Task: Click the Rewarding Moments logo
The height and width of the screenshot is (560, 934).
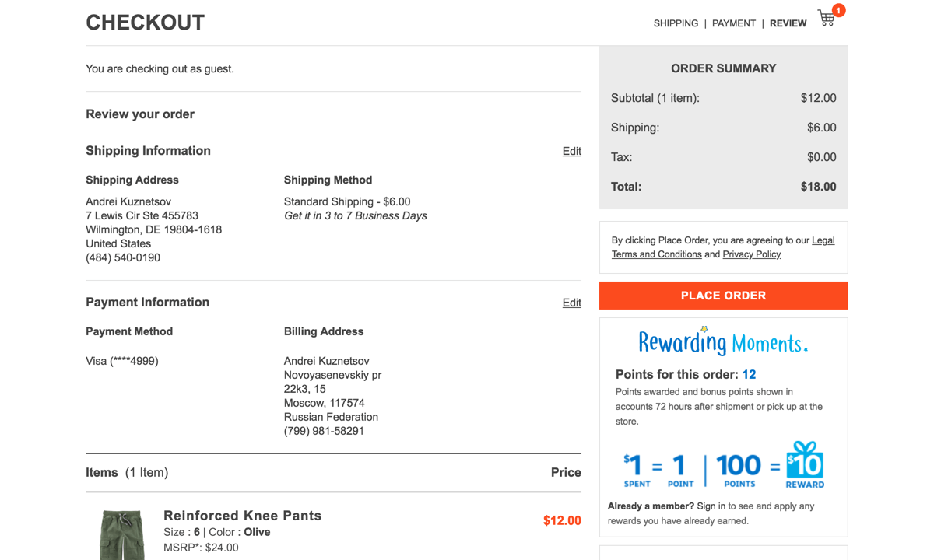Action: point(723,341)
